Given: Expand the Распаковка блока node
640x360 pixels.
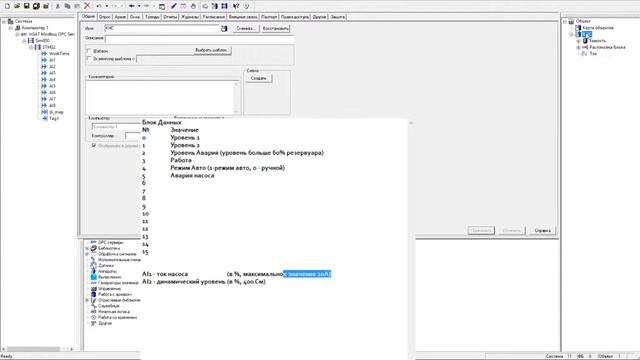Looking at the screenshot, I should tap(578, 47).
